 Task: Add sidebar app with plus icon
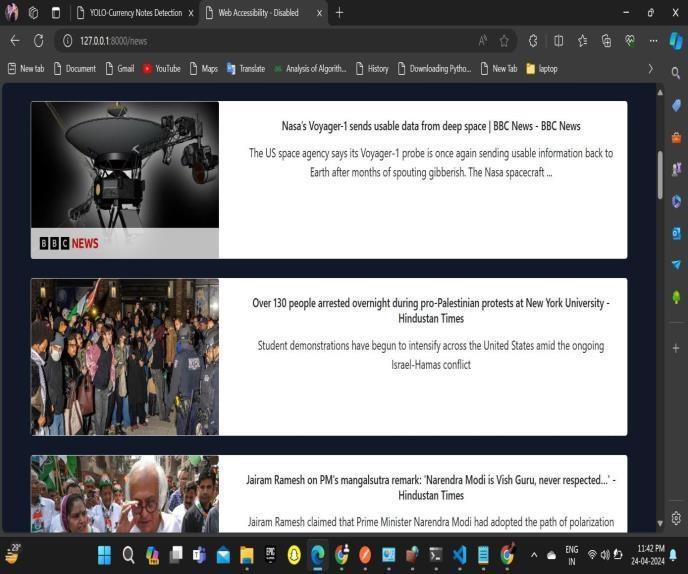click(676, 348)
